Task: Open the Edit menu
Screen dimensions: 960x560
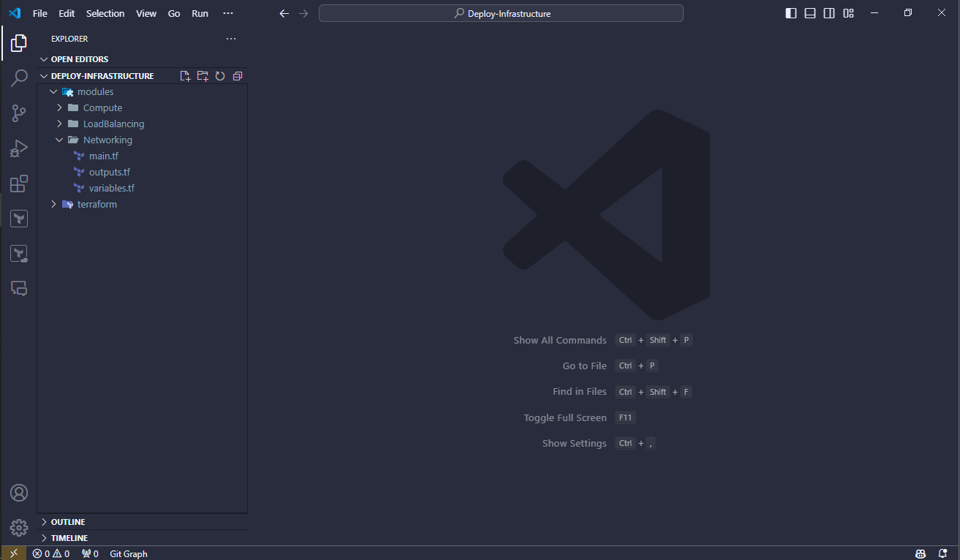Action: pyautogui.click(x=67, y=13)
